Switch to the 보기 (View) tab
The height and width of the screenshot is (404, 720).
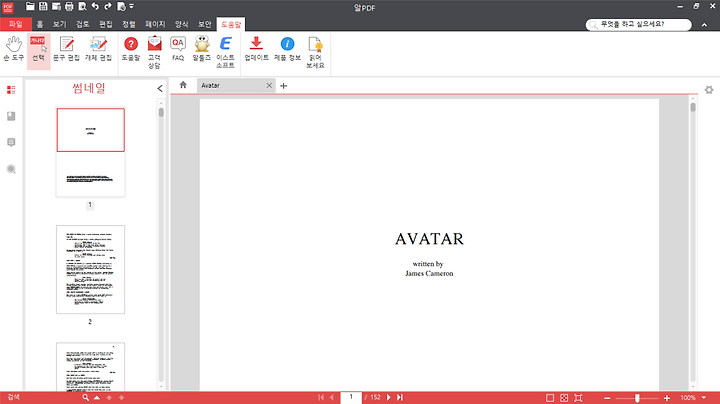(60, 24)
